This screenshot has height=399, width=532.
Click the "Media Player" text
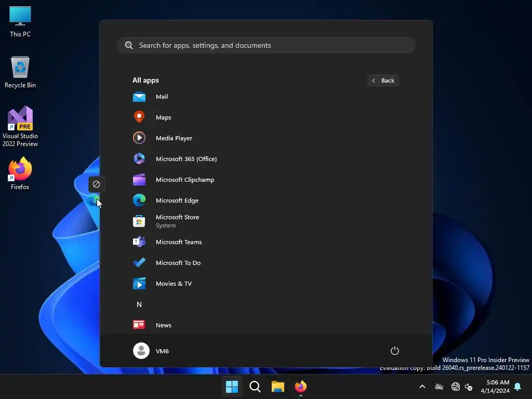(x=174, y=138)
